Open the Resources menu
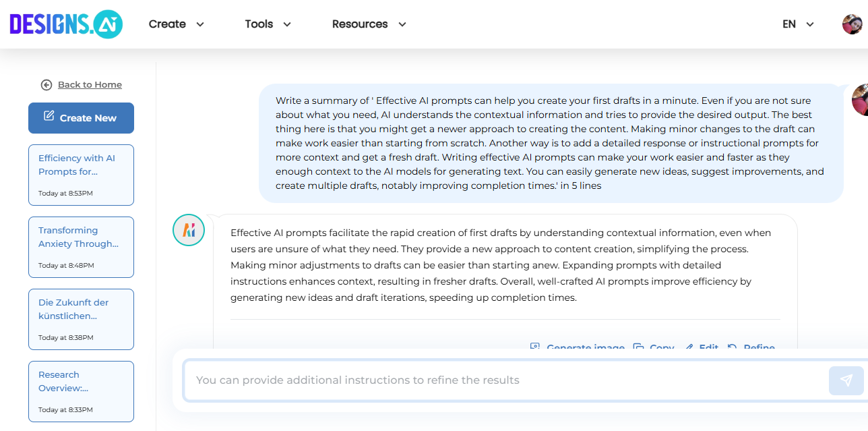Viewport: 868px width, 431px height. click(369, 24)
